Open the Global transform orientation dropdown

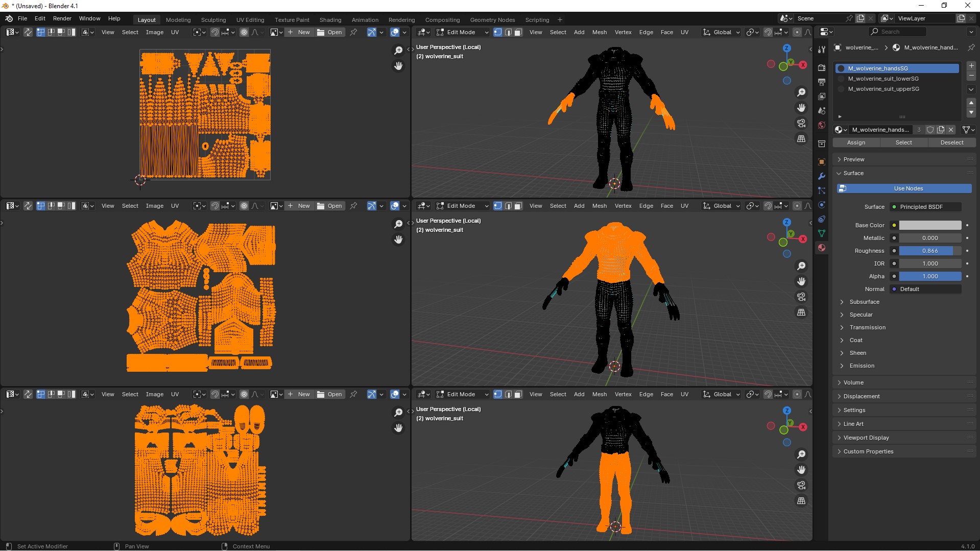click(722, 32)
